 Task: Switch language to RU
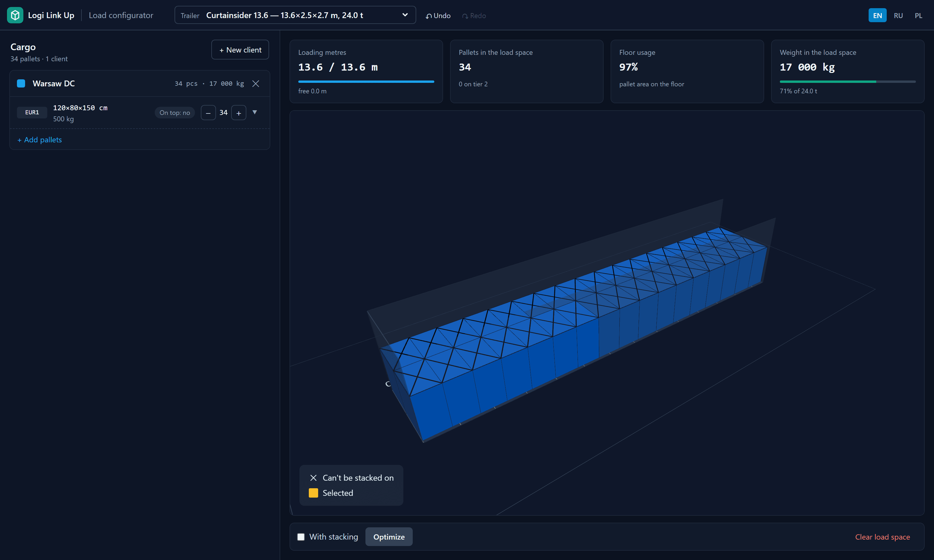coord(898,15)
